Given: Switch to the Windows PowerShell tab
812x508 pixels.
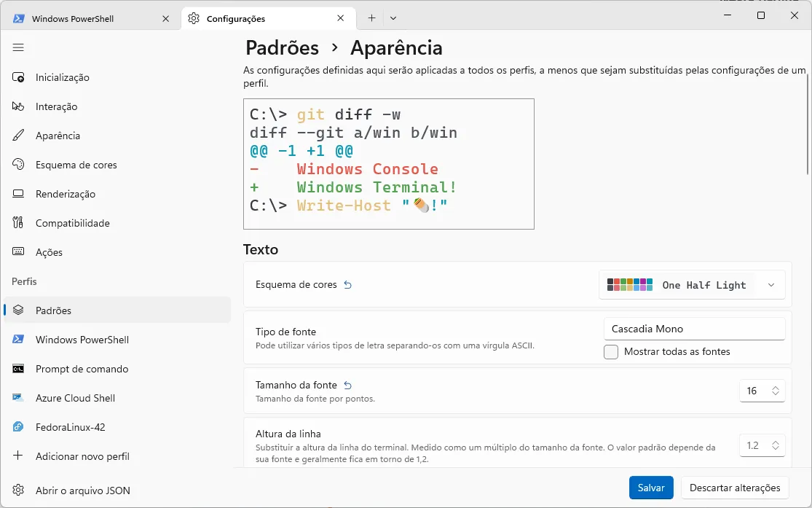Looking at the screenshot, I should (x=91, y=18).
